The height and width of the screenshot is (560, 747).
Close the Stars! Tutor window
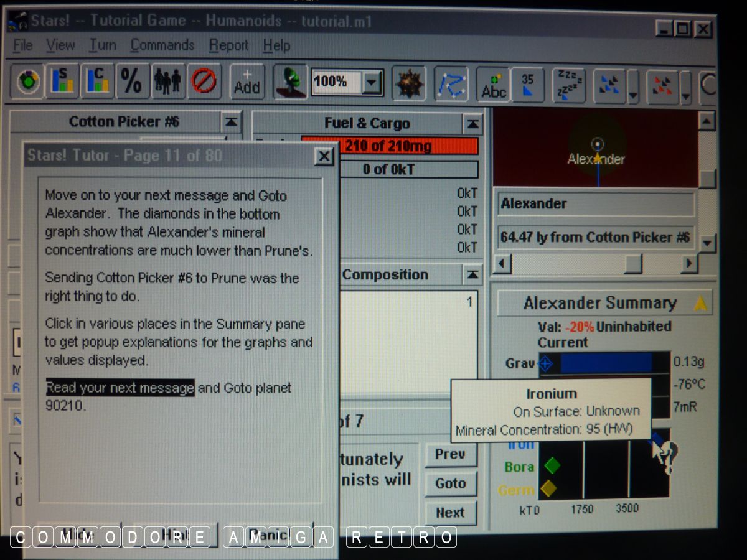coord(324,156)
